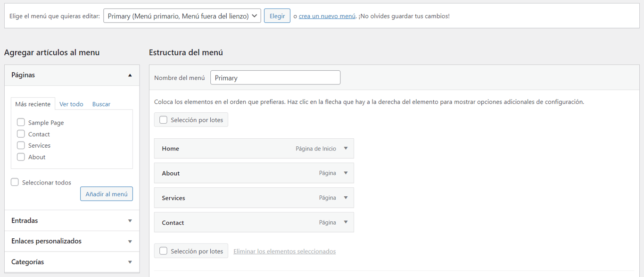Enable the bottom Selección por lotes checkbox

point(163,251)
